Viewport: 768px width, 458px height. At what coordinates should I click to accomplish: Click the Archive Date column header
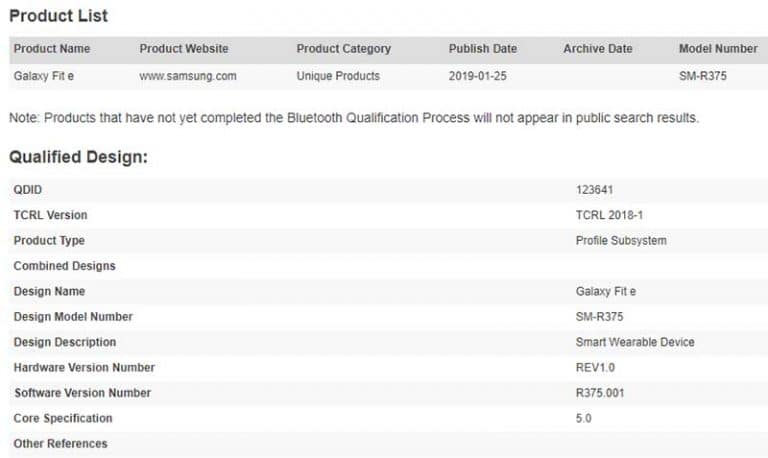pos(598,49)
